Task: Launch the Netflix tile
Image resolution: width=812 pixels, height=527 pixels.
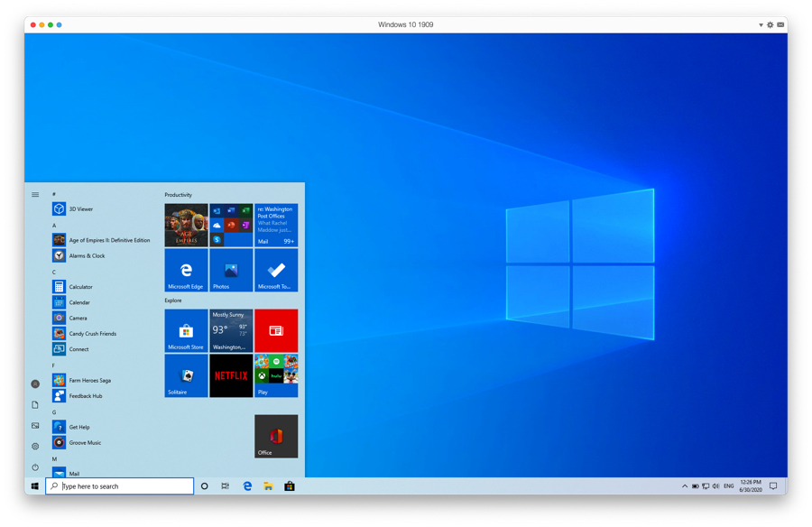Action: tap(231, 375)
